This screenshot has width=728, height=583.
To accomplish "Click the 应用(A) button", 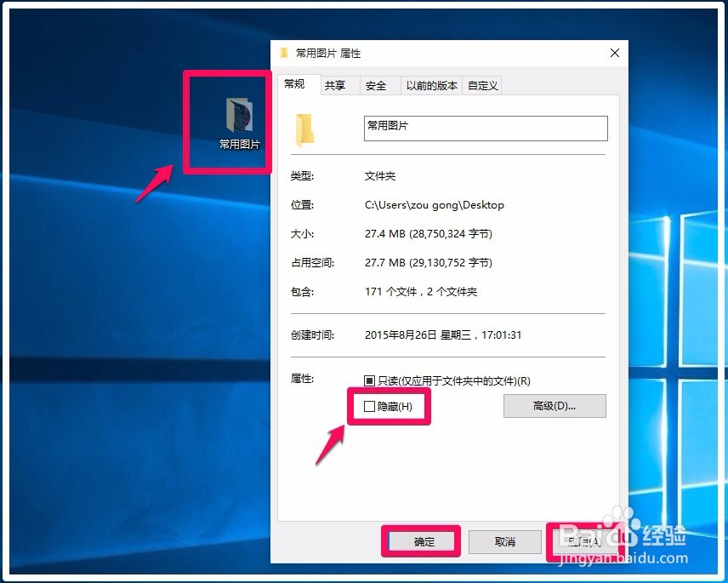I will tap(584, 541).
